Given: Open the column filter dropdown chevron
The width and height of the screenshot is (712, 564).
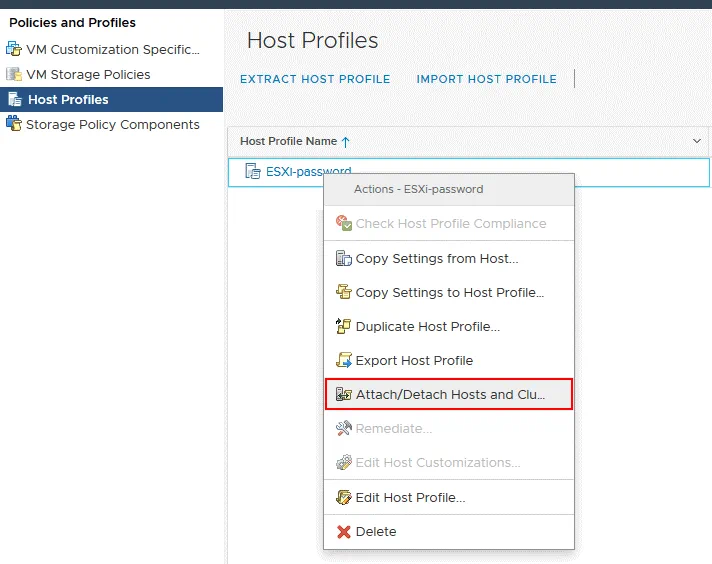Looking at the screenshot, I should (x=697, y=141).
